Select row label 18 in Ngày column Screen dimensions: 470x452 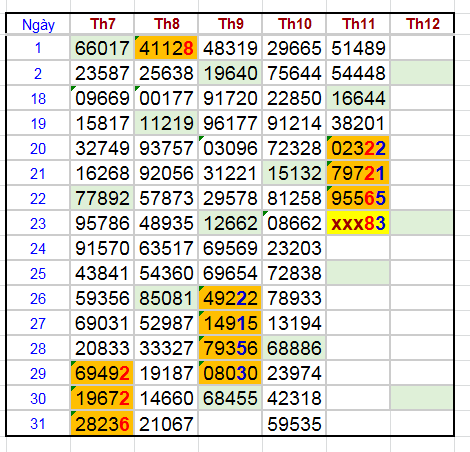38,98
